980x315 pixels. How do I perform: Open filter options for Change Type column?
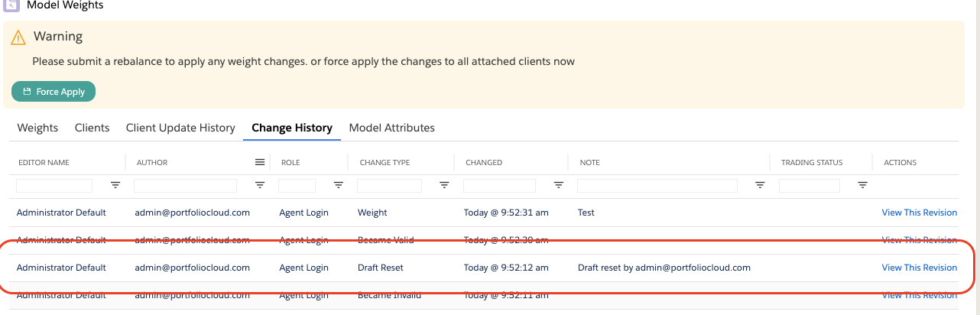444,185
